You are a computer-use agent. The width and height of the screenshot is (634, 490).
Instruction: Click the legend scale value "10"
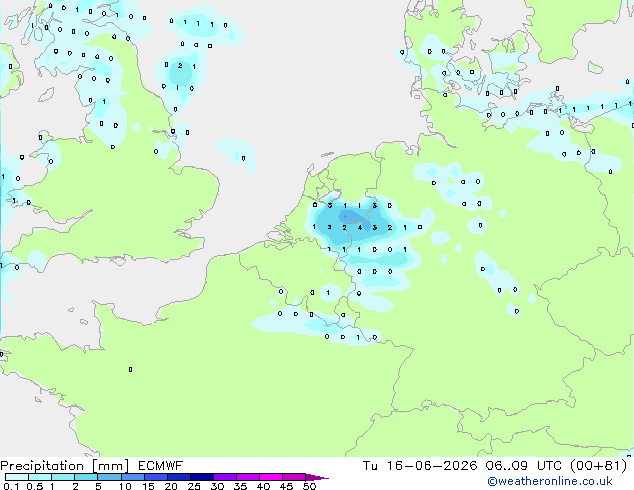(125, 486)
